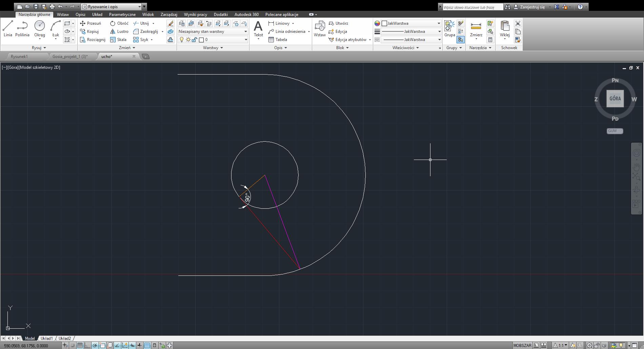644x349 pixels.
Task: Activate the Przesuń move command
Action: pyautogui.click(x=90, y=23)
